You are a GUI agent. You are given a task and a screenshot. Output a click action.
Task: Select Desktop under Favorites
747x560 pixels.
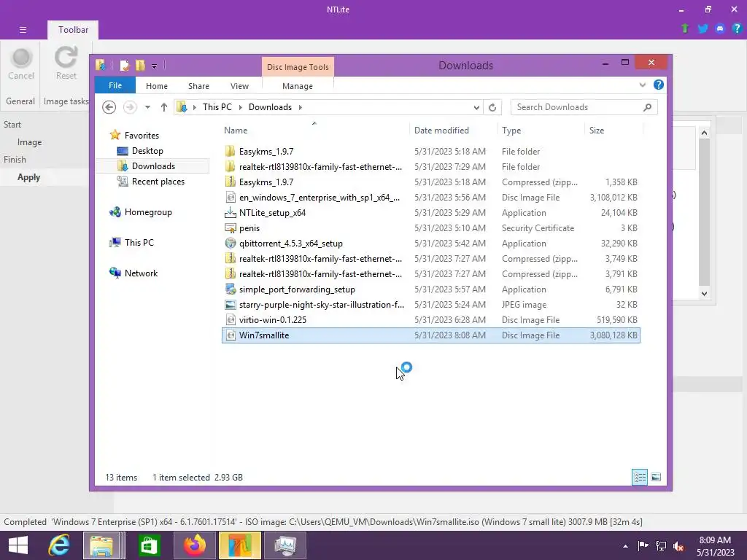[147, 151]
